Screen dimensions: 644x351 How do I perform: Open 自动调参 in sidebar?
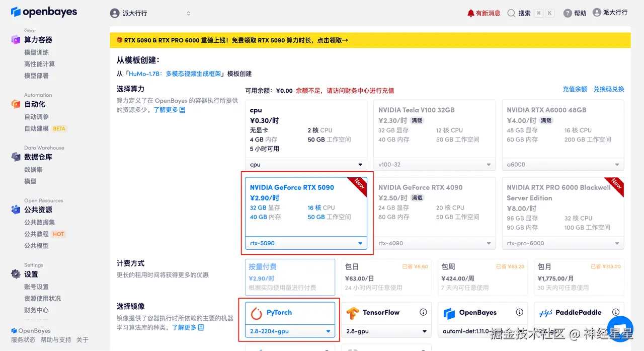click(37, 116)
